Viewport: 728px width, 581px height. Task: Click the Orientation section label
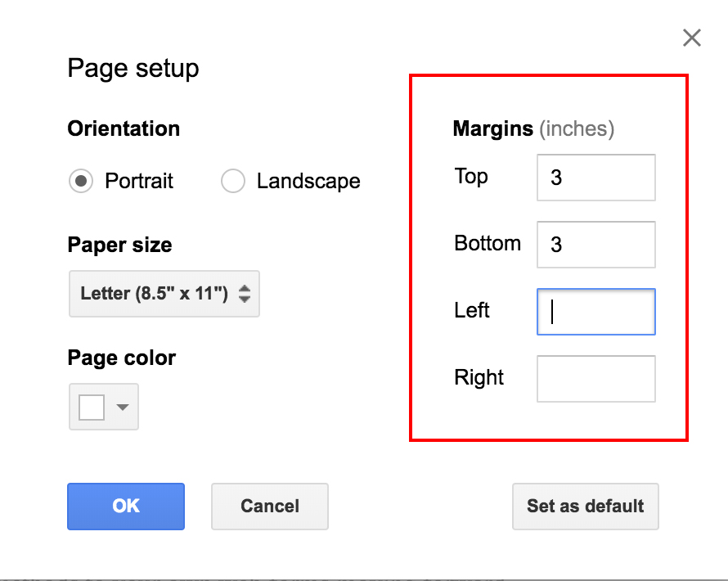[124, 128]
